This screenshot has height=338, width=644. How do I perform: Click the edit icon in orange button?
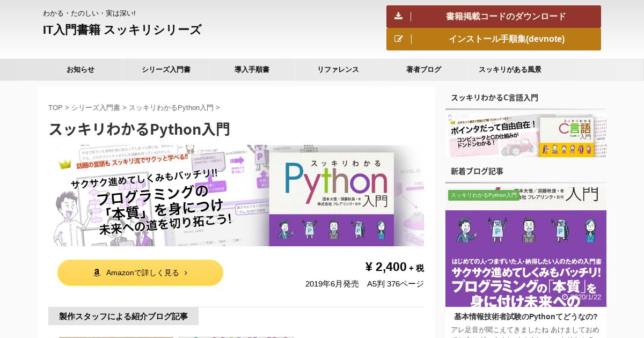pos(398,39)
